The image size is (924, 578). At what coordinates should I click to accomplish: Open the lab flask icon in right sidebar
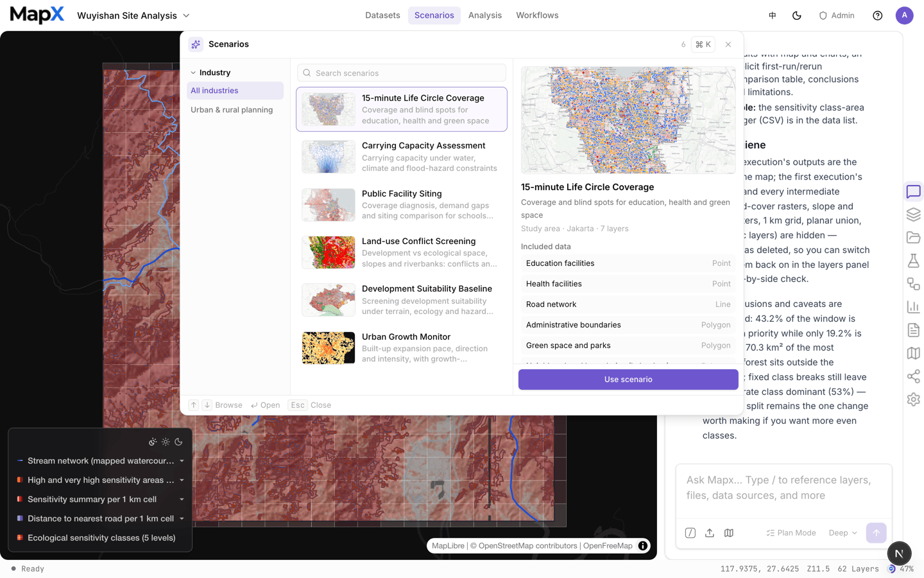[913, 261]
